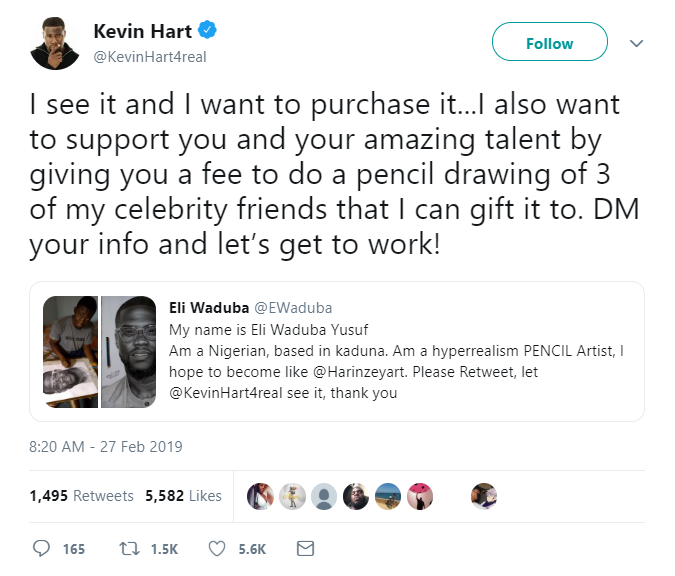Open the 8:20 AM timestamp link

coord(105,446)
